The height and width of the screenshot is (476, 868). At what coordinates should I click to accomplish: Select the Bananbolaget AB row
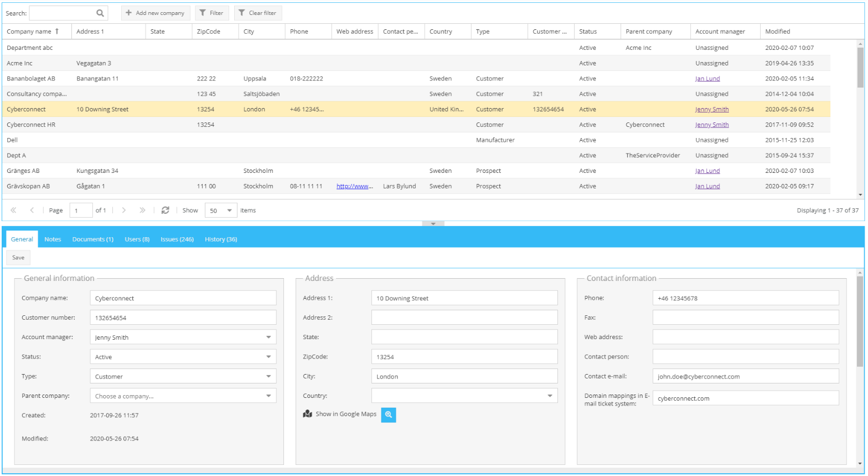(x=416, y=79)
